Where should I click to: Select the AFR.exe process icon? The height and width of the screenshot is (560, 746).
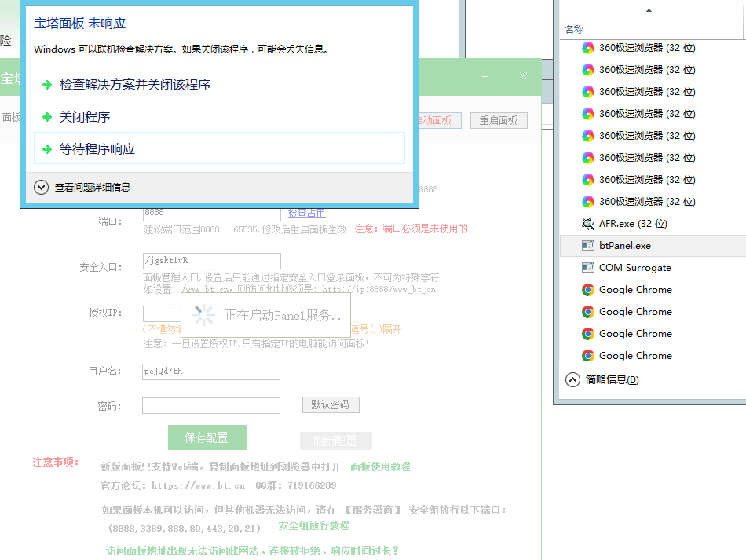(x=588, y=224)
